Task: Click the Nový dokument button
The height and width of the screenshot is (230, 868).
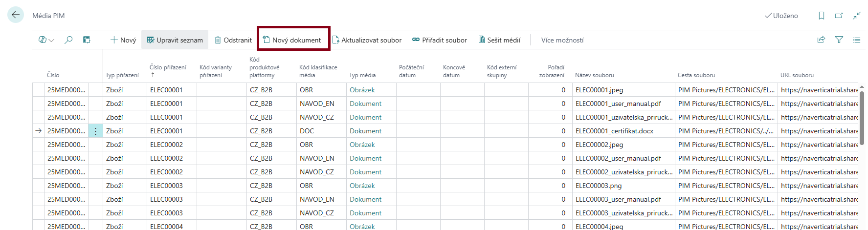Action: pos(292,40)
